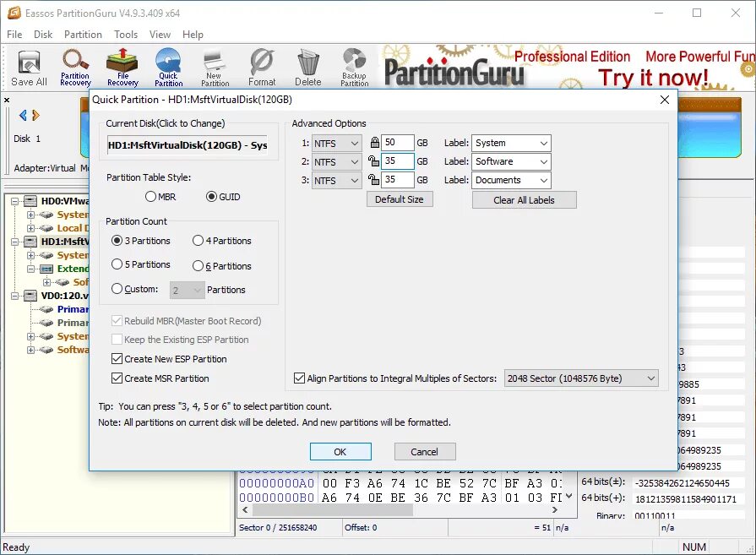
Task: Select the HD0:VMware disk icon in tree
Action: coord(30,200)
